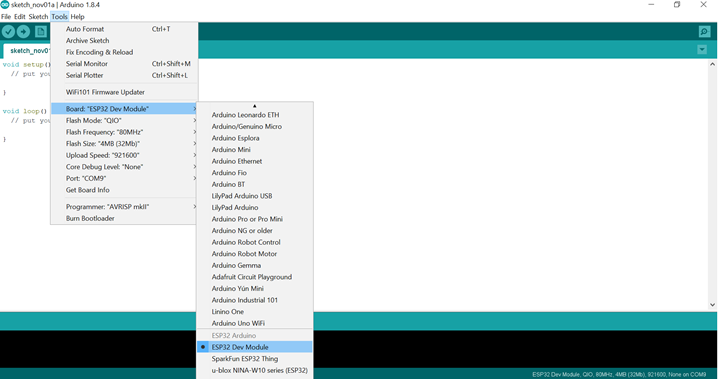Open the Sketch menu
The image size is (718, 379).
(x=38, y=16)
